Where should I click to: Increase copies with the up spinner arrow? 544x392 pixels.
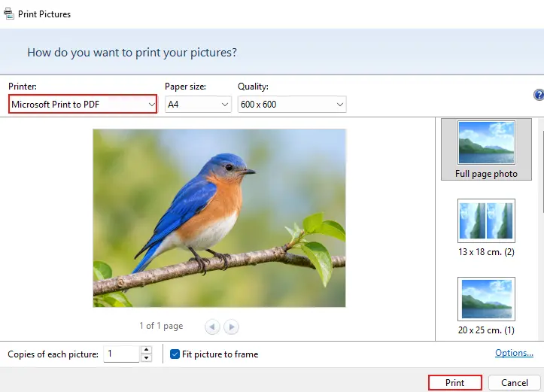[147, 350]
